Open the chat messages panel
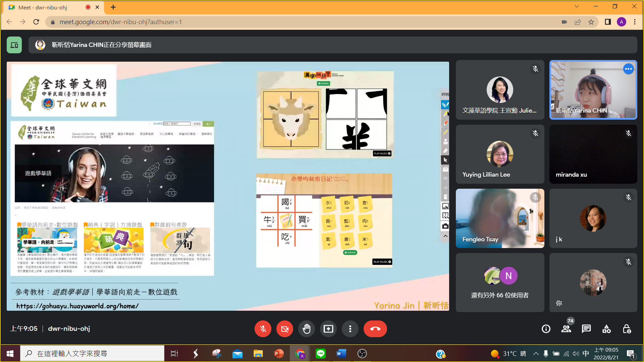The height and width of the screenshot is (362, 644). coord(586,329)
